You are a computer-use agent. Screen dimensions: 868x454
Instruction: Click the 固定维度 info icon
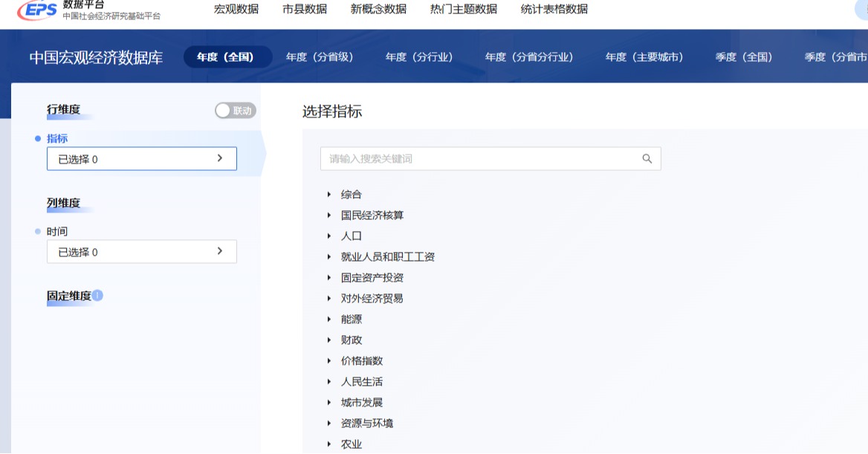pyautogui.click(x=97, y=296)
